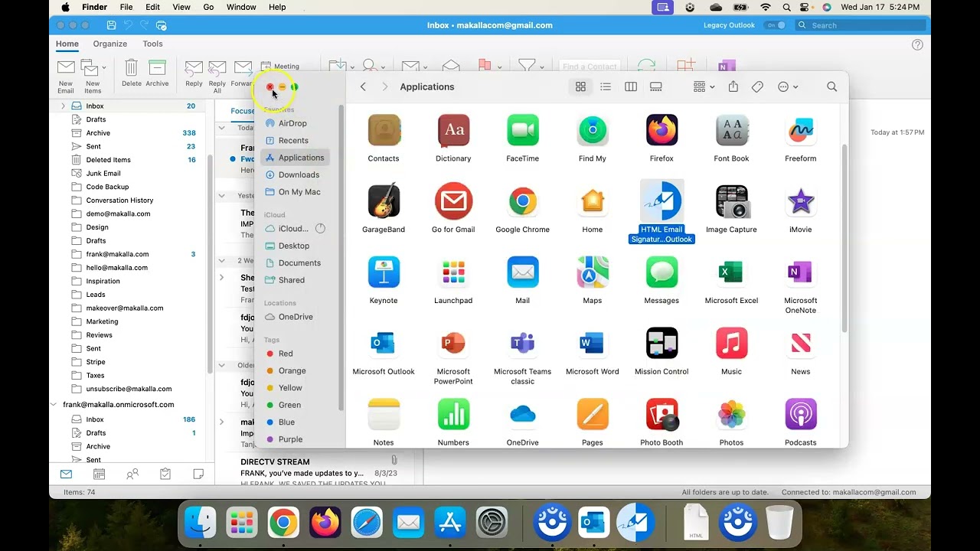
Task: Switch Finder to list view
Action: (x=606, y=87)
